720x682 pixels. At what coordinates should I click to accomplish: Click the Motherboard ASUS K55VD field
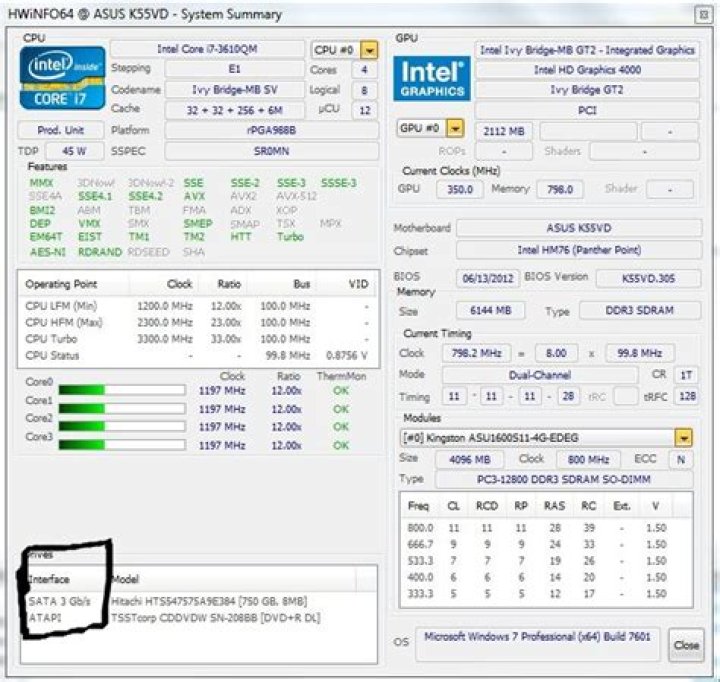579,228
